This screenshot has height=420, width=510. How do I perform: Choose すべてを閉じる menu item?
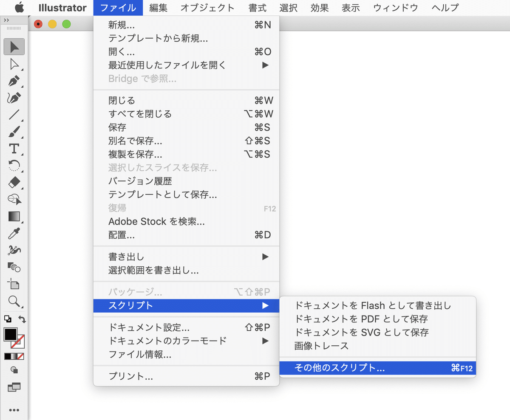186,114
